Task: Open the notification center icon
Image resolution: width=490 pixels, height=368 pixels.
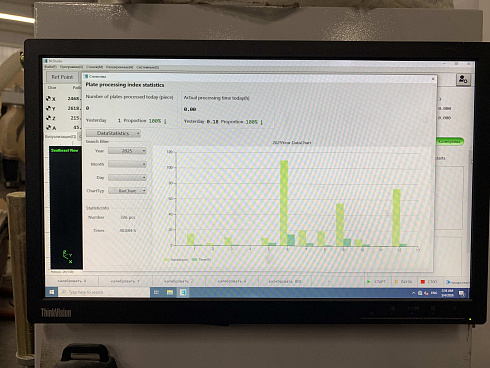Action: pyautogui.click(x=462, y=293)
